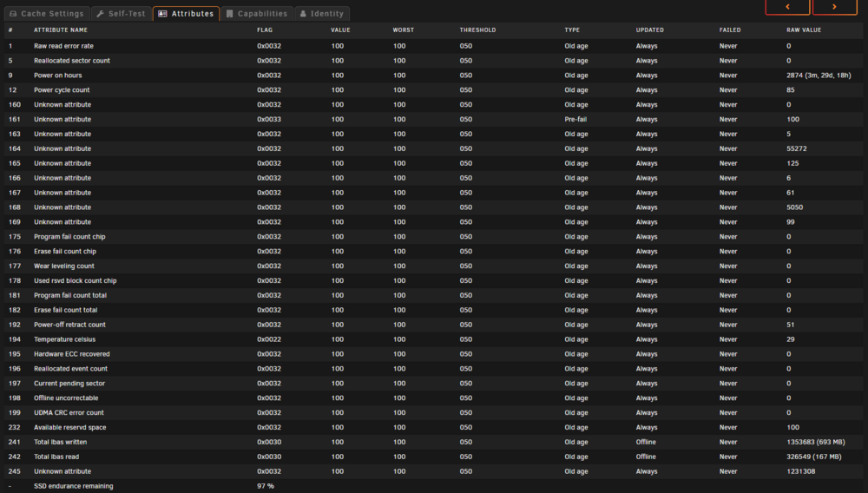Click attribute number 245

click(x=15, y=471)
